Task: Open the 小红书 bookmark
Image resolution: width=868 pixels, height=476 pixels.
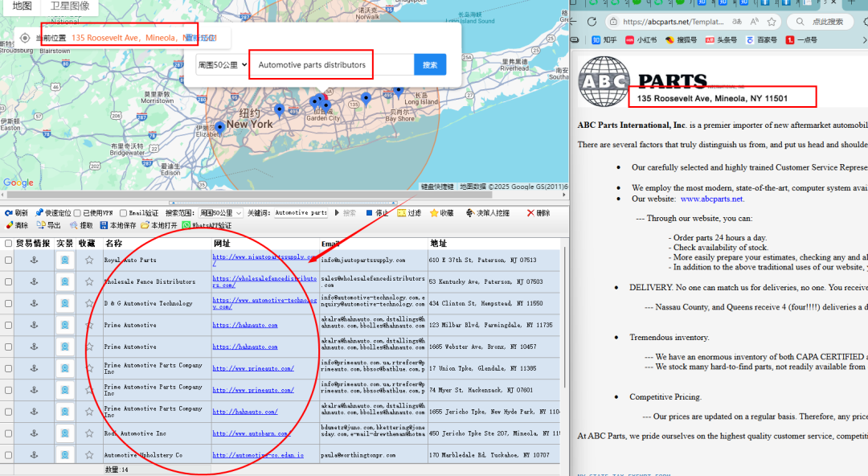Action: 641,40
